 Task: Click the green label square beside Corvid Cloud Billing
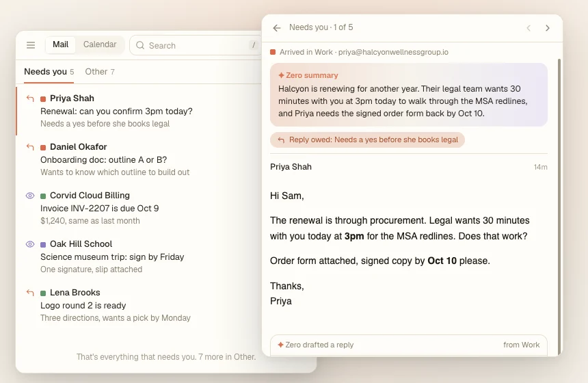point(43,196)
